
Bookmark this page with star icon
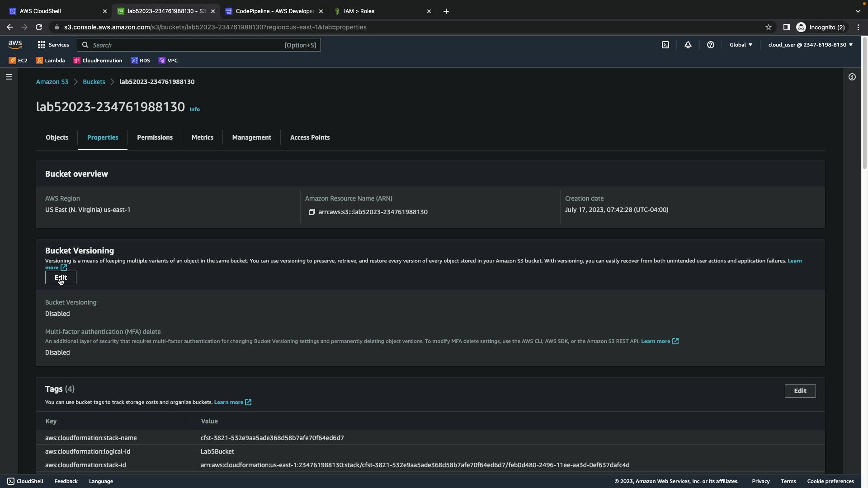[768, 27]
